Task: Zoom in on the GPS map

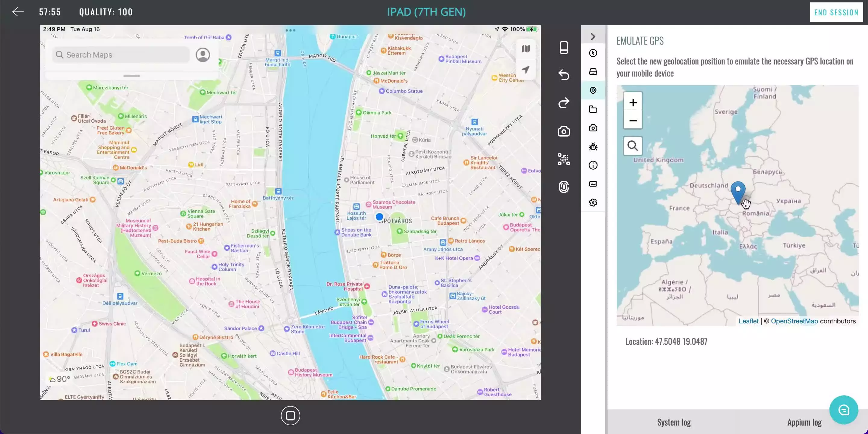Action: click(633, 102)
